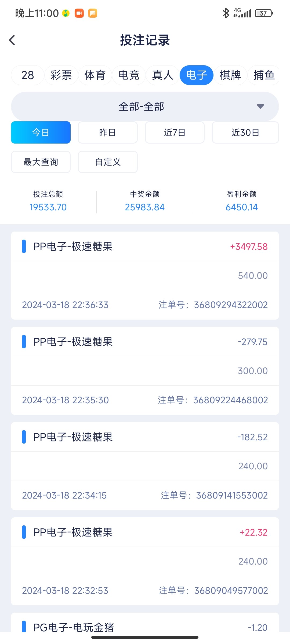The image size is (290, 644).
Task: Tap the orange screen recorder status icon
Action: click(x=79, y=13)
